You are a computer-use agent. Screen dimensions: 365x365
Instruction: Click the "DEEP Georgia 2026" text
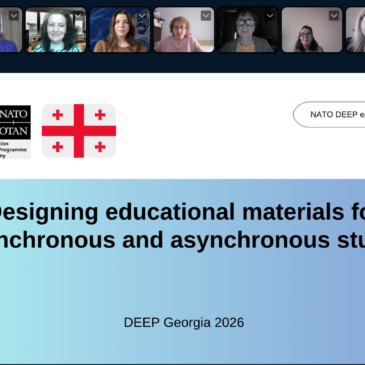tap(184, 323)
